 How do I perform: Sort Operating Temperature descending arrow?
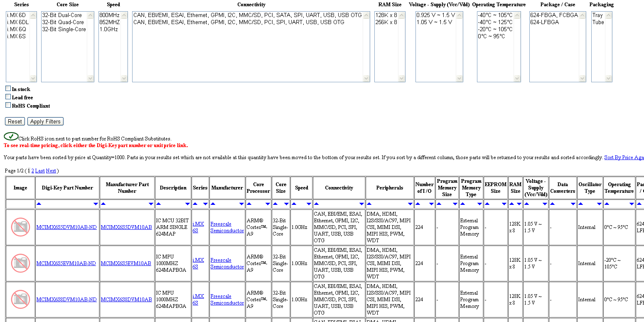631,204
